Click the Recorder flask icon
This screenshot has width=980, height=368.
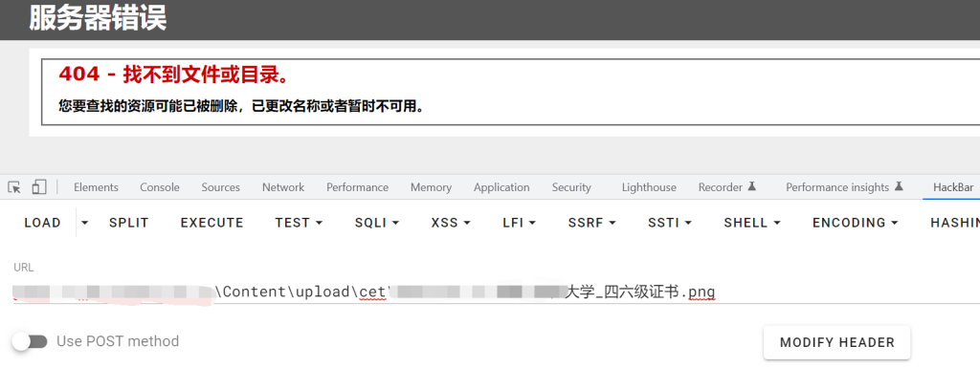click(x=752, y=186)
